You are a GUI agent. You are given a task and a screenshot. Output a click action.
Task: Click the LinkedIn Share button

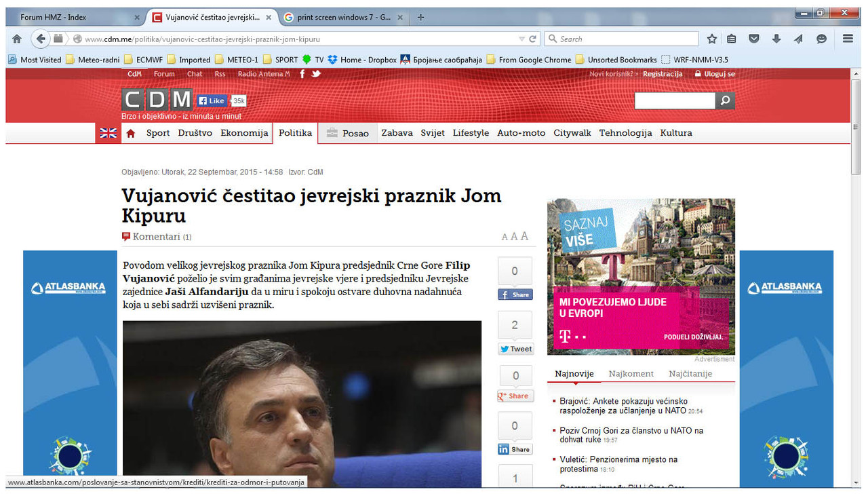tap(515, 449)
